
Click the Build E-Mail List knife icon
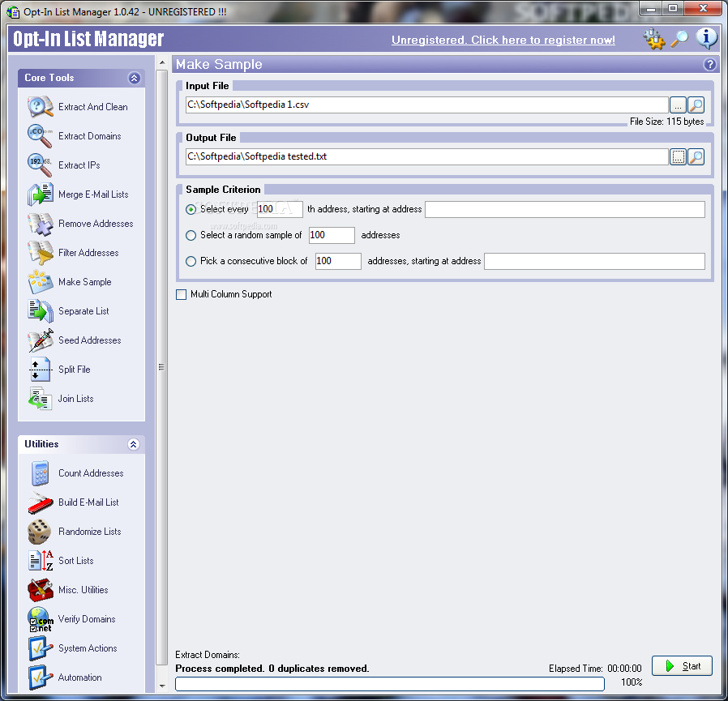(x=40, y=502)
